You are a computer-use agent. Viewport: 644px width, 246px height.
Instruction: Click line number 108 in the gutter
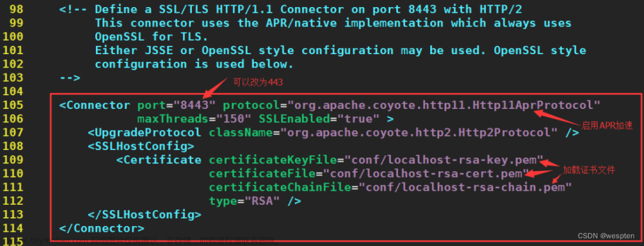click(12, 146)
